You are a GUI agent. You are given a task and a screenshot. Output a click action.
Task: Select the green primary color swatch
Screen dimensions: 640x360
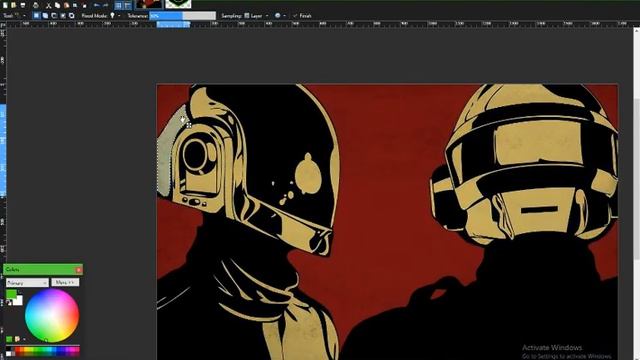[x=11, y=294]
